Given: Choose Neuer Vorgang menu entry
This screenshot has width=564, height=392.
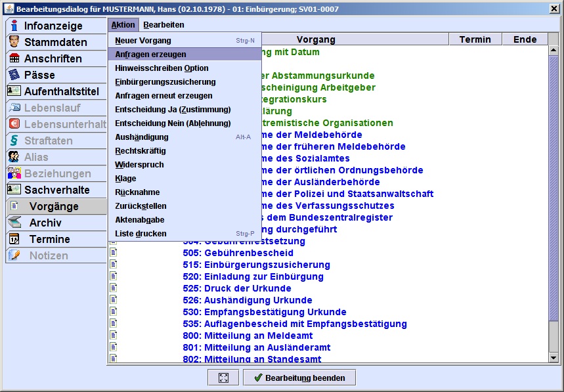Looking at the screenshot, I should pyautogui.click(x=142, y=41).
